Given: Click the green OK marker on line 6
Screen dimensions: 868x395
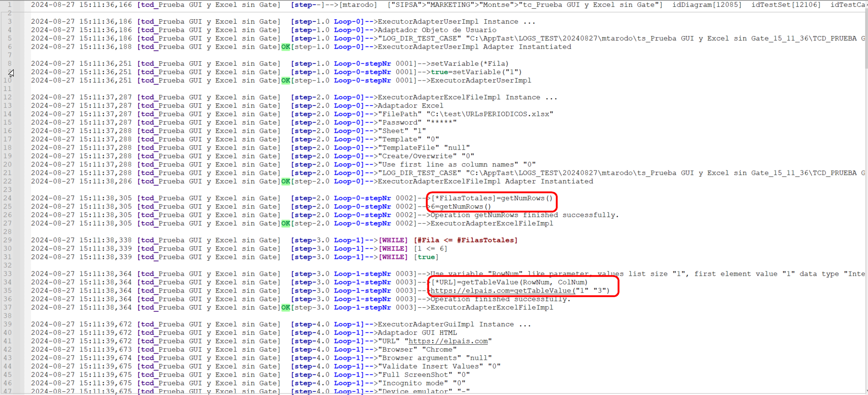Looking at the screenshot, I should pos(286,47).
